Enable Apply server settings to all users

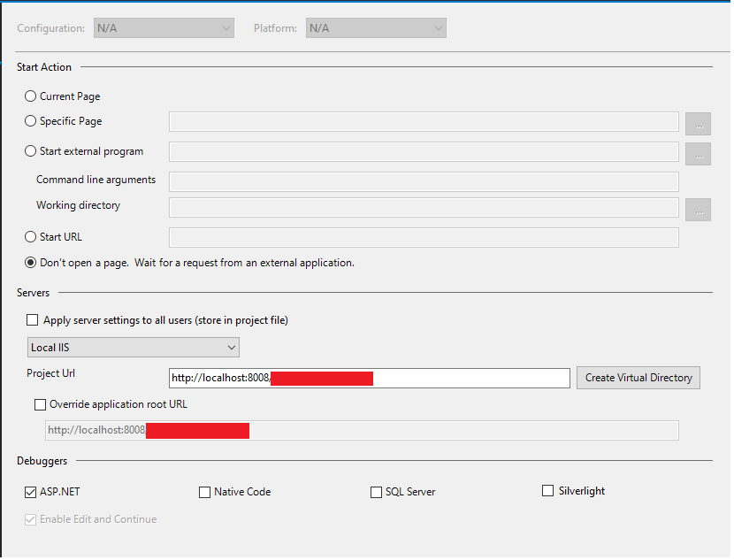click(x=33, y=320)
